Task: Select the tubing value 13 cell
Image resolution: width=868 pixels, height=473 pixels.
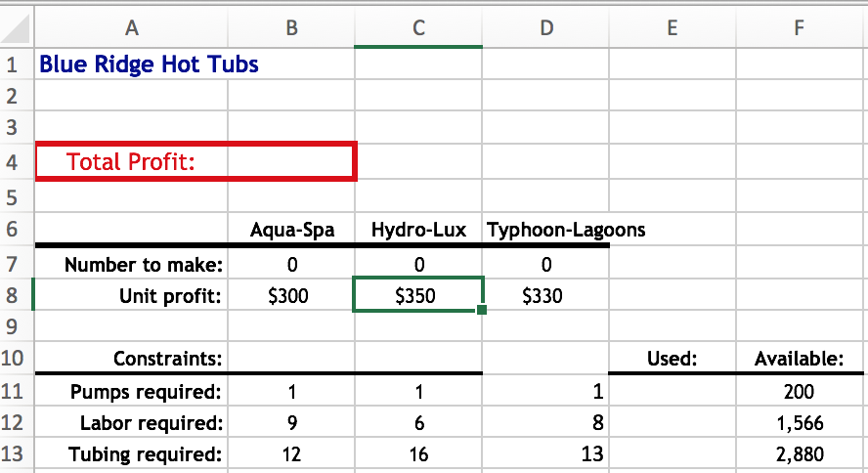Action: point(545,454)
